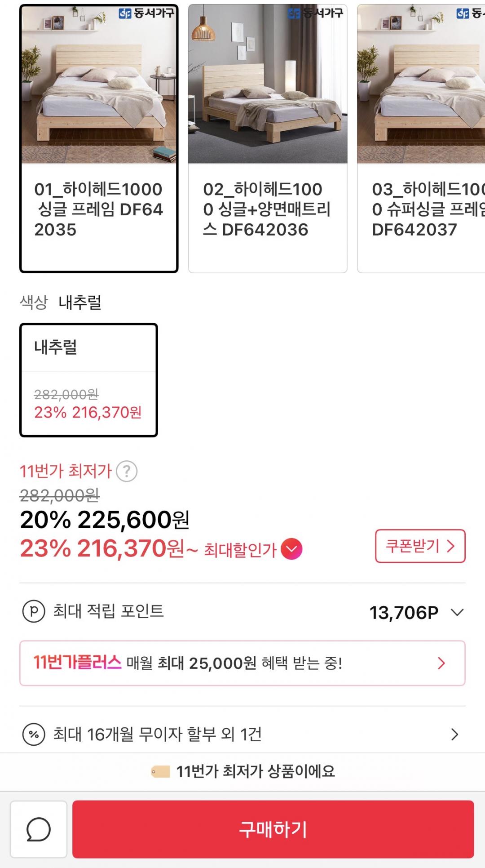Expand the 13,706P points details chevron
Image resolution: width=485 pixels, height=868 pixels.
pyautogui.click(x=457, y=612)
